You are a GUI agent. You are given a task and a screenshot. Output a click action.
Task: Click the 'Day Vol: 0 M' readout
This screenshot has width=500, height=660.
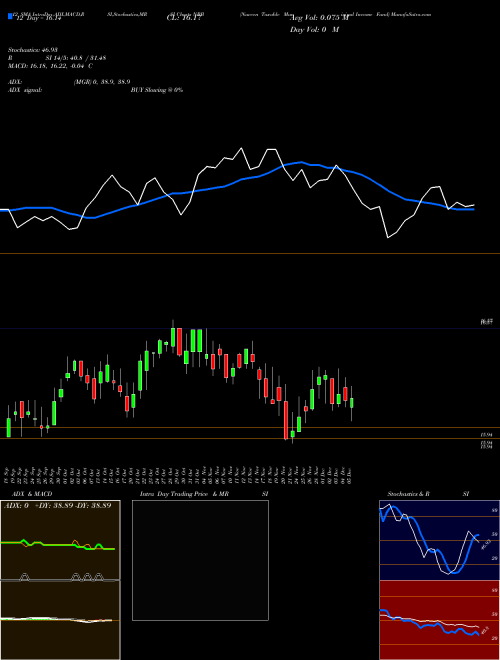tap(314, 30)
